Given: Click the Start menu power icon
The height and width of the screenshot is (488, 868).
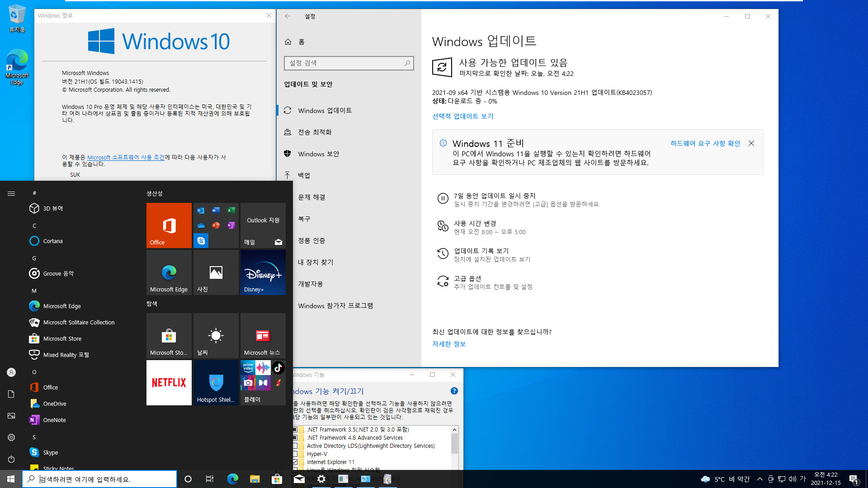Looking at the screenshot, I should click(11, 459).
